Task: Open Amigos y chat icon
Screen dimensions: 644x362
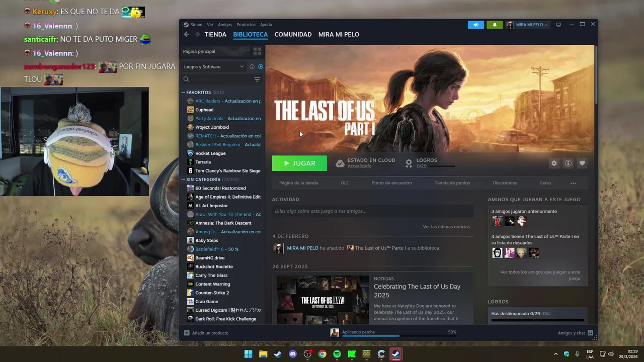Action: click(x=590, y=333)
